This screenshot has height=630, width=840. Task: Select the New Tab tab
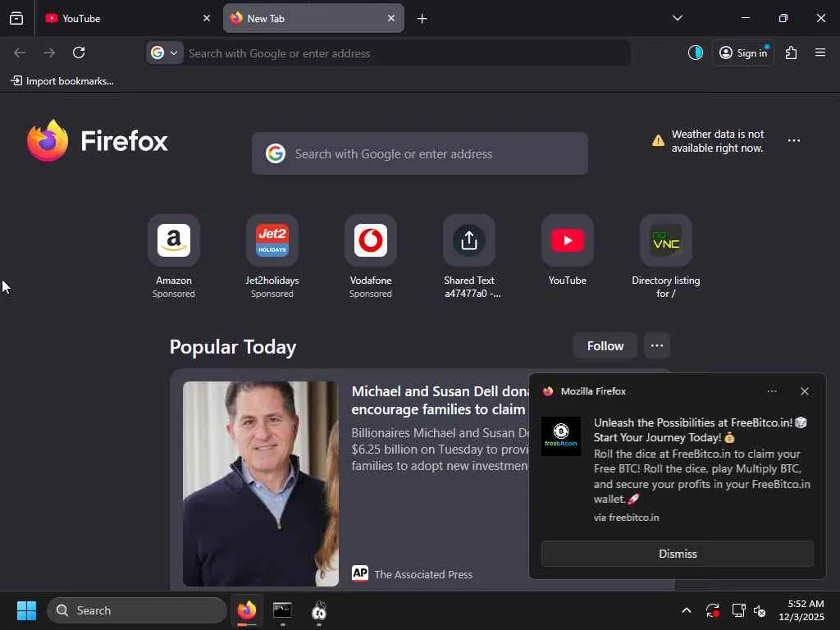pyautogui.click(x=313, y=18)
